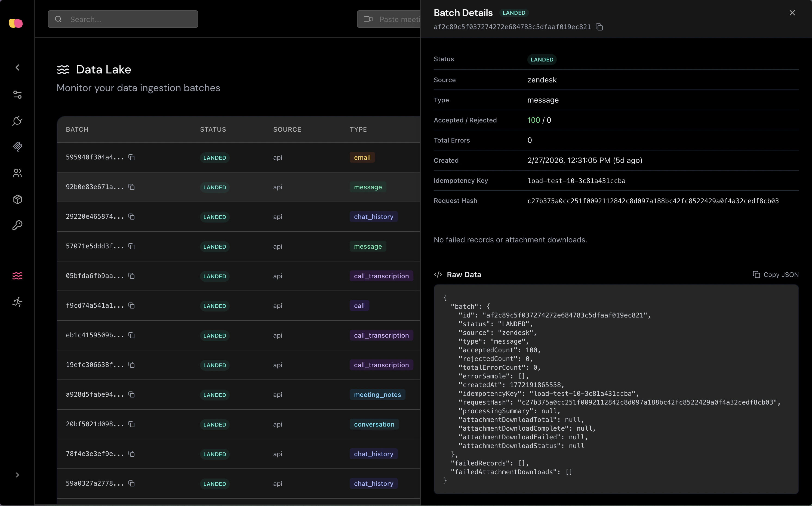Open the integrations plug sidebar icon
The width and height of the screenshot is (812, 506).
point(17,121)
